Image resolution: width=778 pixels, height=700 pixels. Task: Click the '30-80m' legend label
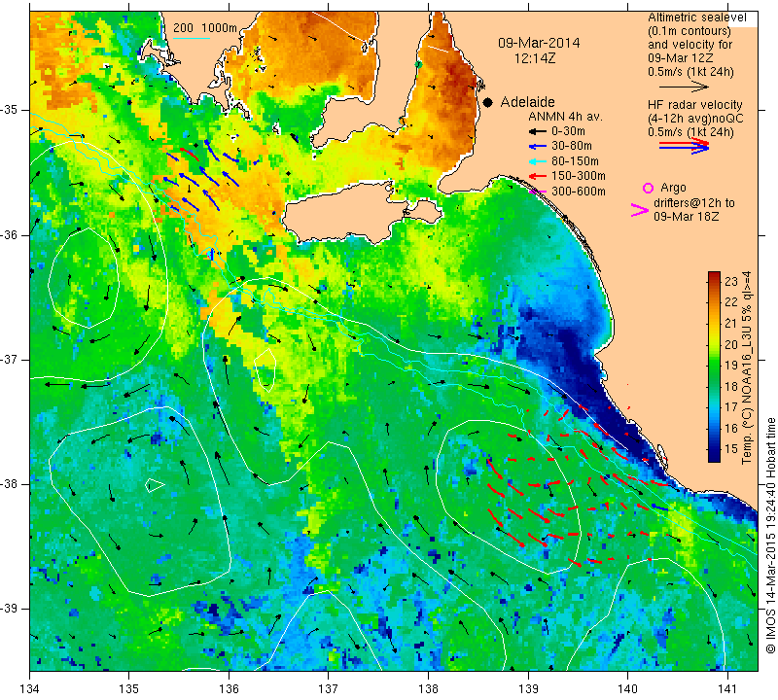[x=572, y=146]
